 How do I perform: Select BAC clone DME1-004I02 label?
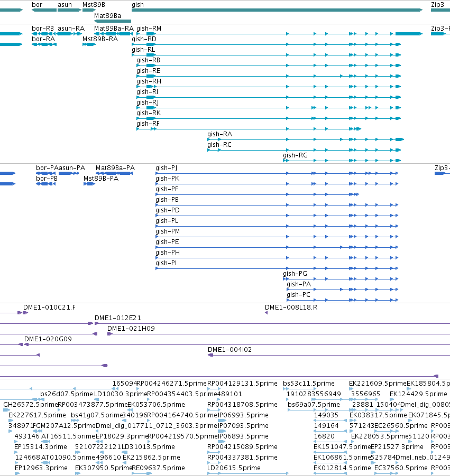pyautogui.click(x=229, y=350)
